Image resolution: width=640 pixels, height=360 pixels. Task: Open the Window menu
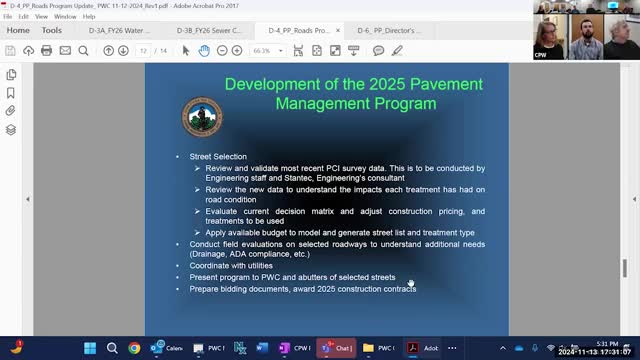pos(65,17)
